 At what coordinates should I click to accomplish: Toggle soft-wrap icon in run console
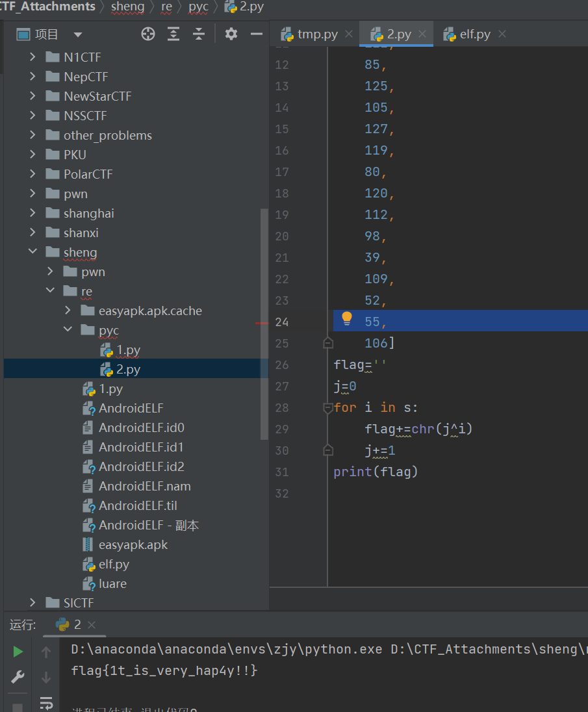[x=46, y=703]
